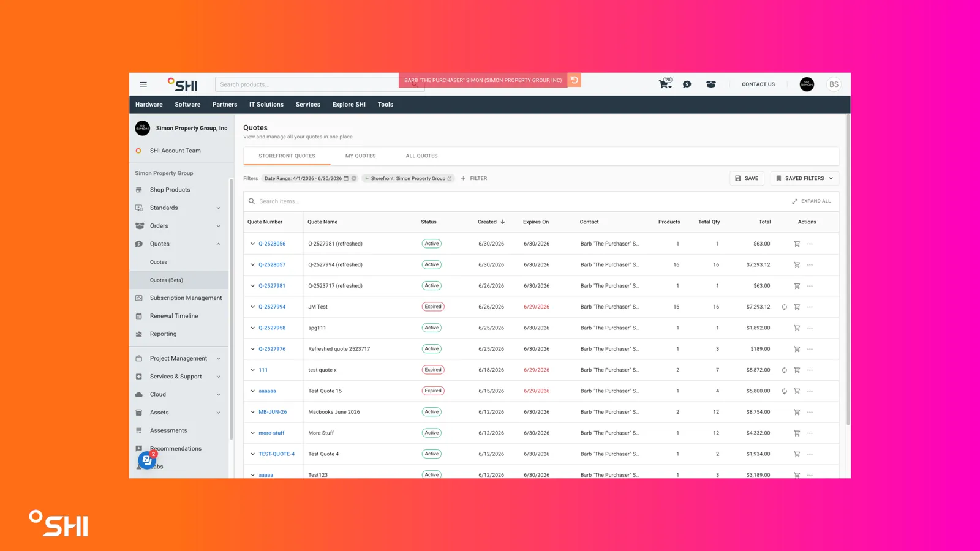Refresh expired quote 111

784,370
